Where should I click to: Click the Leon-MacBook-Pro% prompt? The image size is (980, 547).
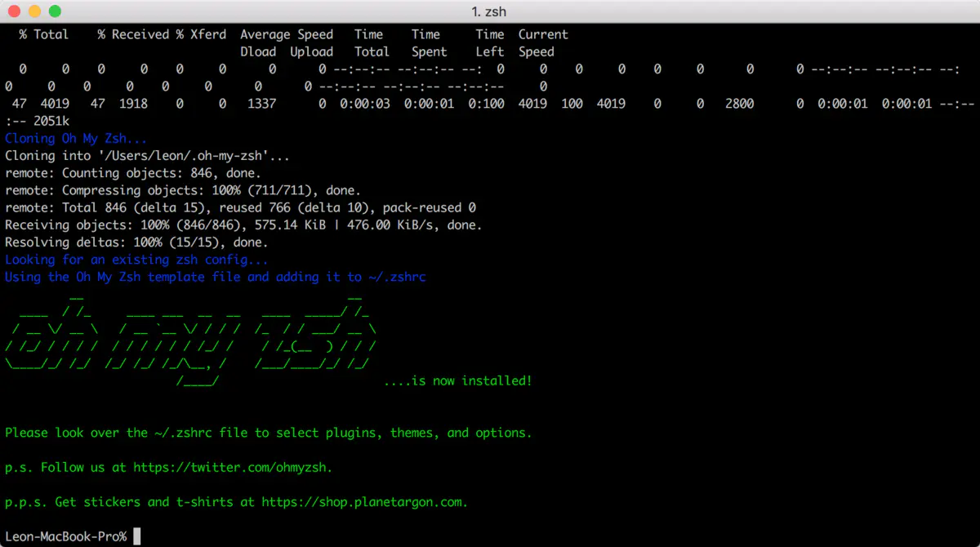[66, 536]
